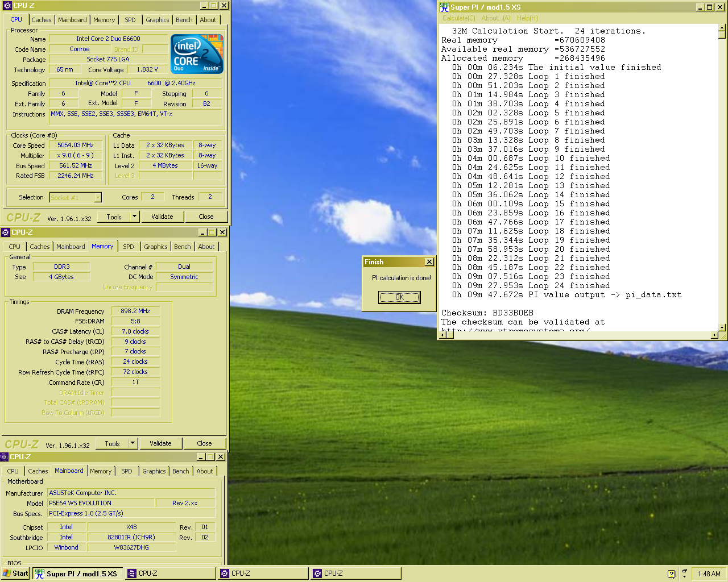Click the processor name 'Intel Core 2 Duo E6600'
This screenshot has width=728, height=582.
point(108,39)
